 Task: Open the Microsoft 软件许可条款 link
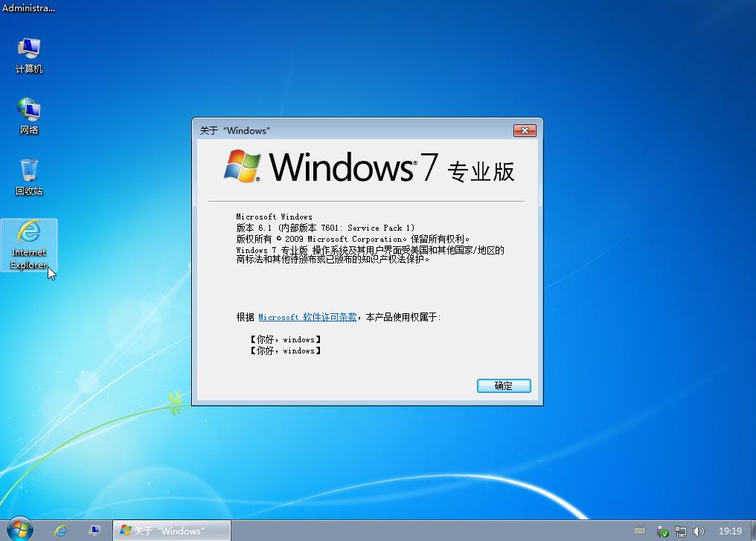coord(307,317)
